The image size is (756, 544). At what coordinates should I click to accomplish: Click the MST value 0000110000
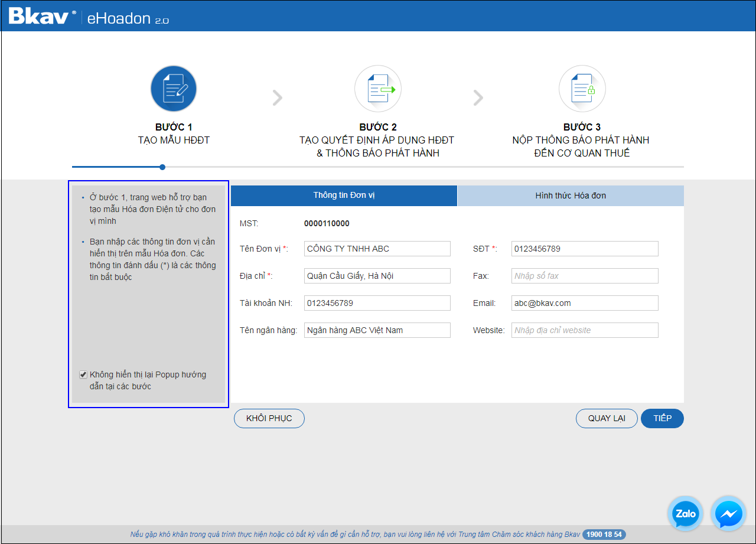tap(327, 224)
